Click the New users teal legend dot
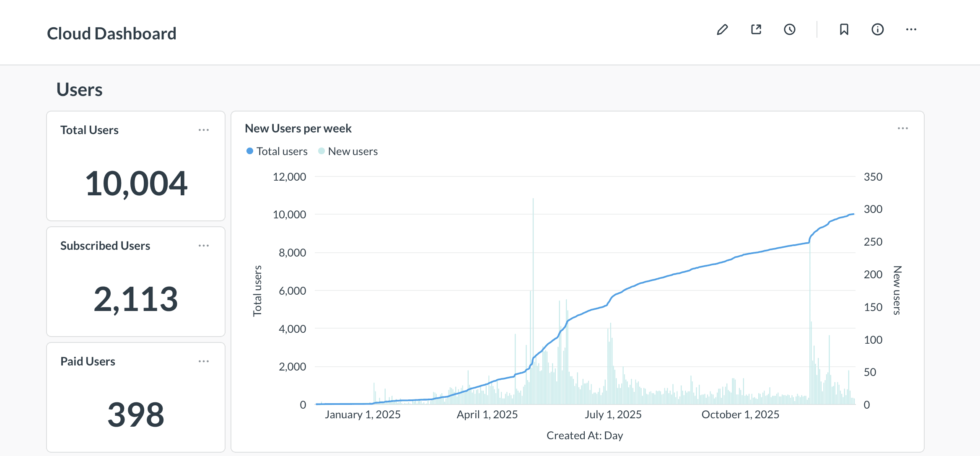 coord(321,151)
